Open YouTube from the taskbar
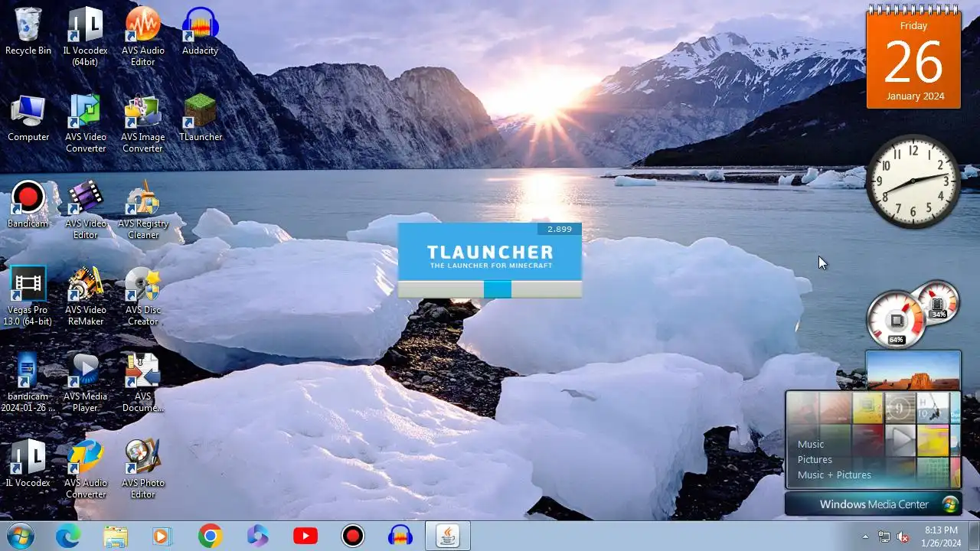Image resolution: width=980 pixels, height=551 pixels. point(305,536)
